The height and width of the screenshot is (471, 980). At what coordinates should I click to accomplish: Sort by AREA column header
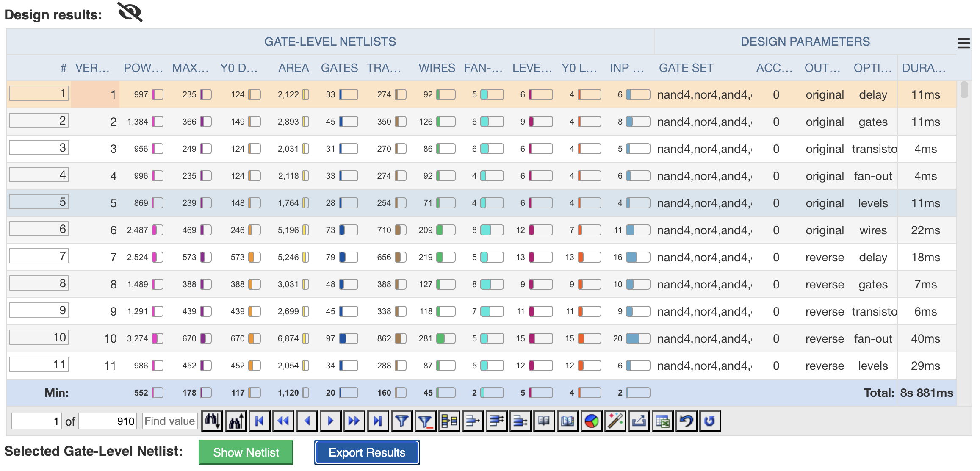click(x=293, y=68)
